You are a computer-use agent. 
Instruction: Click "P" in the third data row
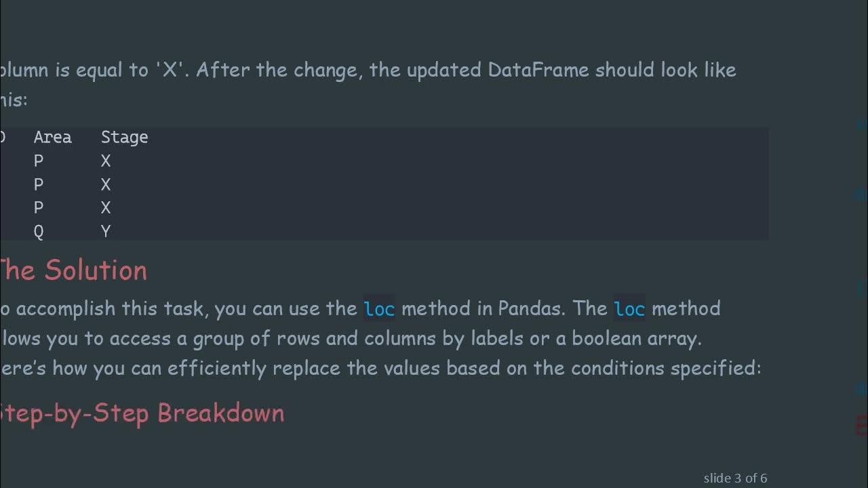[x=39, y=208]
